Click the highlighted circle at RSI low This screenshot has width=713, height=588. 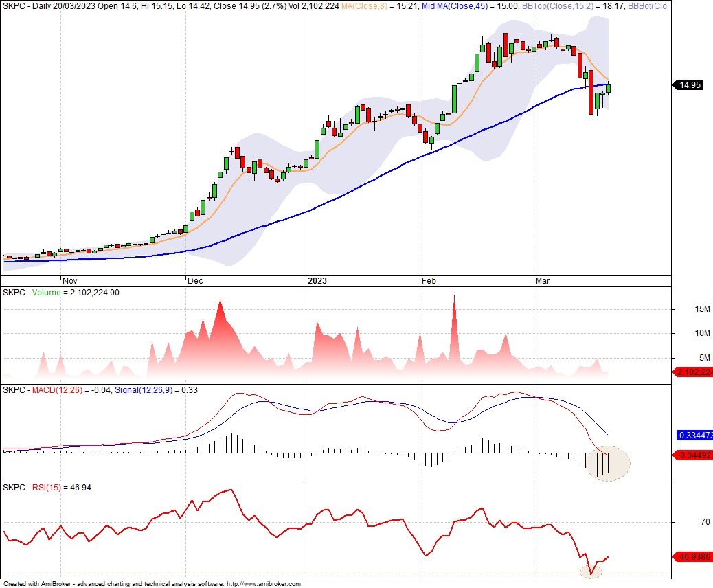(591, 572)
